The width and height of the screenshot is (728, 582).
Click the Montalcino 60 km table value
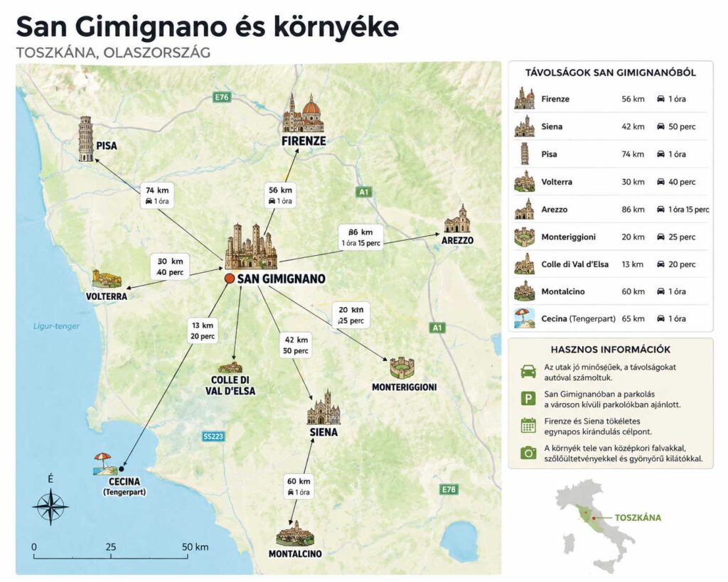click(x=633, y=291)
